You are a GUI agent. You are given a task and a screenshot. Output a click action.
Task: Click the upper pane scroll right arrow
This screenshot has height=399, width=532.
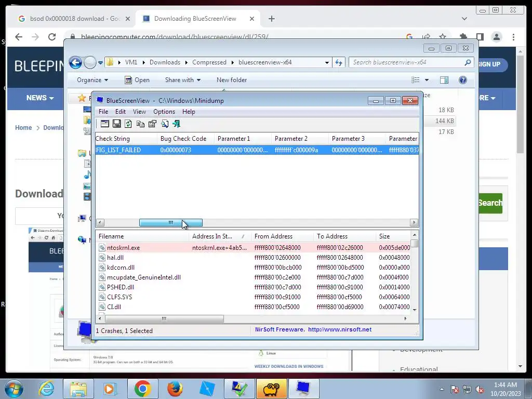[x=414, y=222]
